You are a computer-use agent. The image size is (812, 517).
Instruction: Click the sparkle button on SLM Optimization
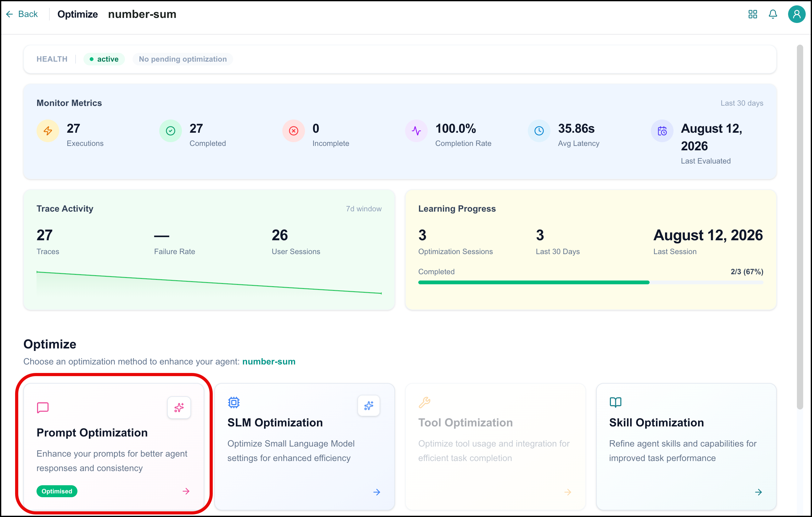coord(369,405)
